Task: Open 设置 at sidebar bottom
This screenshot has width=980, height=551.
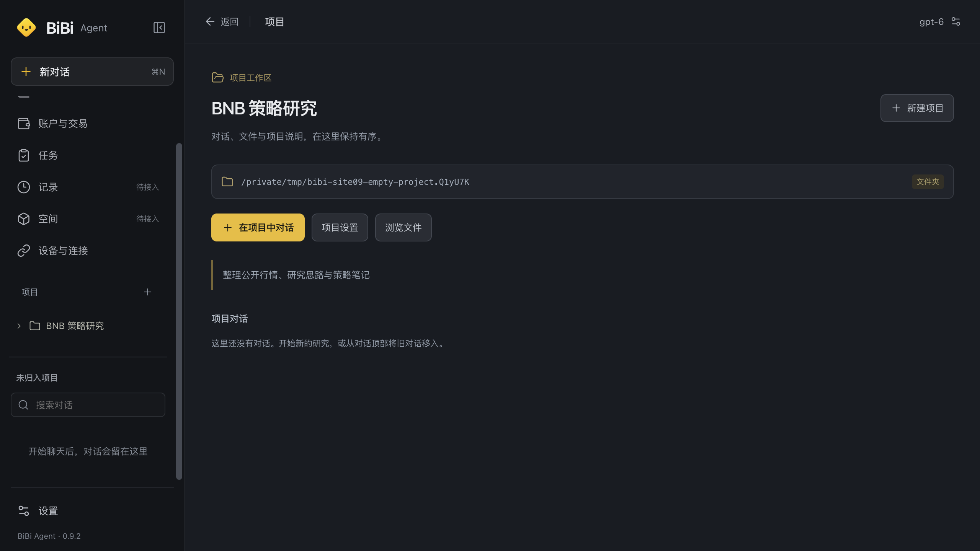Action: tap(92, 511)
